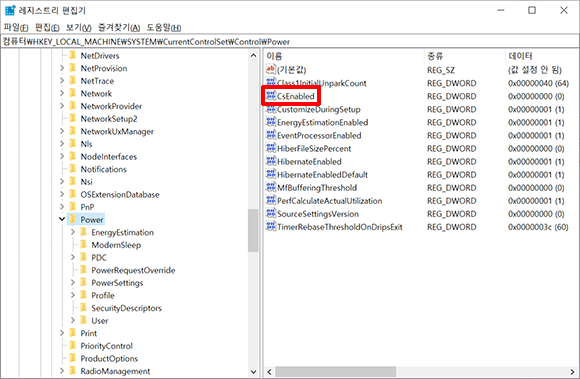Screen dimensions: 580x379
Task: Click the NetworkSetup2 folder icon
Action: [x=73, y=118]
